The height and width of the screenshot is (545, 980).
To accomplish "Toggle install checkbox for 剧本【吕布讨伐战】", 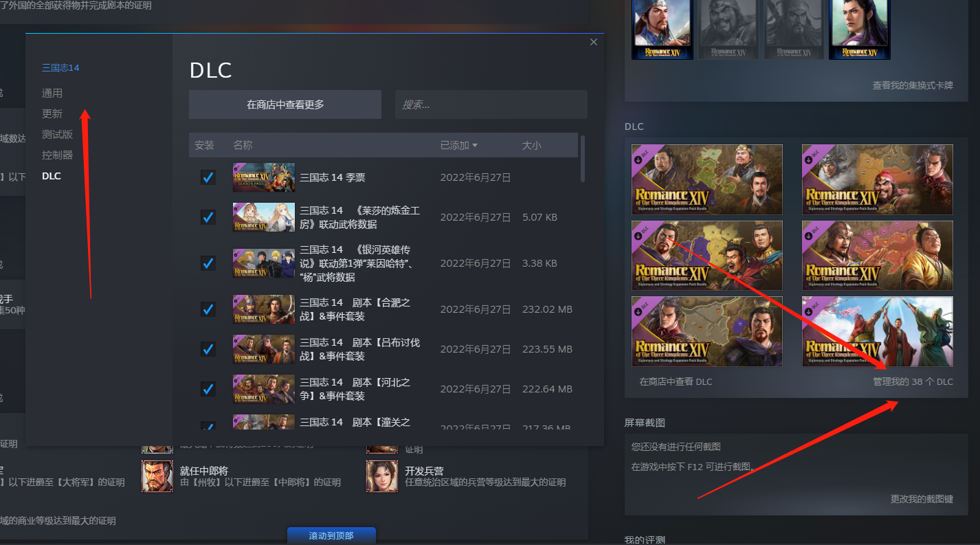I will click(x=208, y=349).
